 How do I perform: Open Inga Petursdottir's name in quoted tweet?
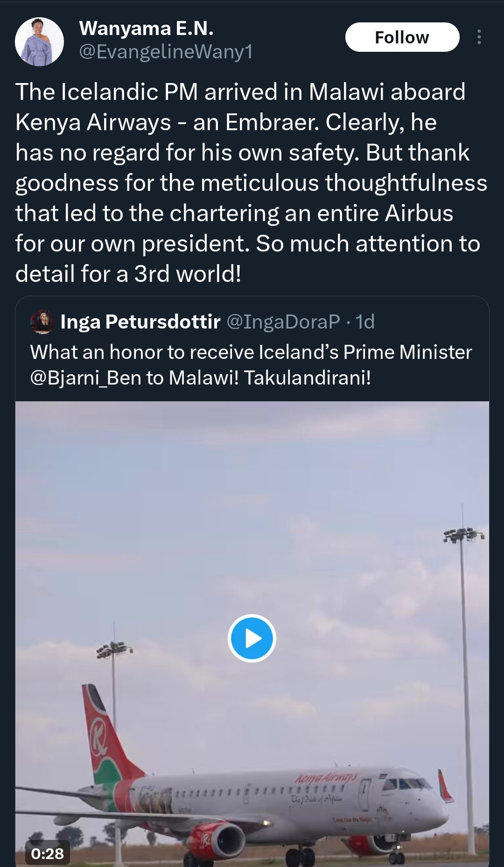tap(140, 322)
